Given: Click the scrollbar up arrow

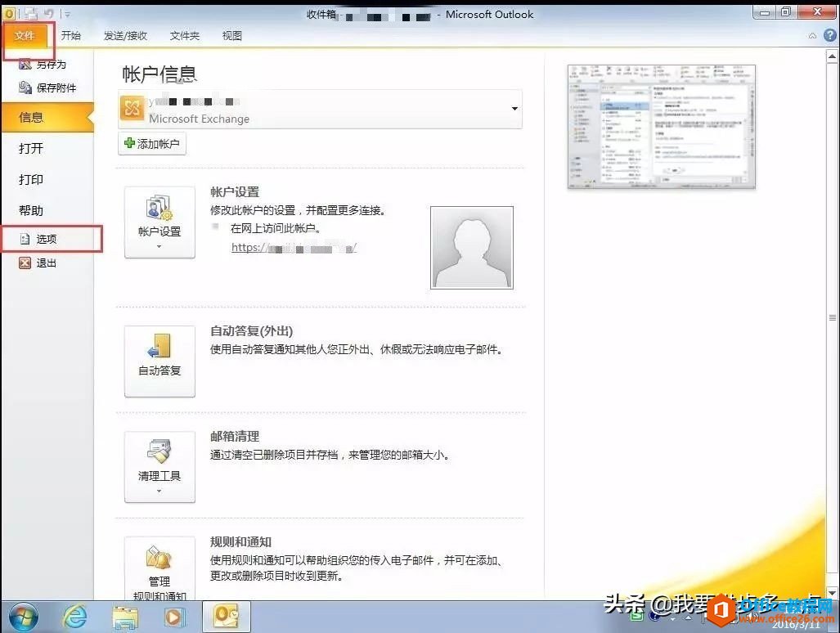Looking at the screenshot, I should 832,56.
